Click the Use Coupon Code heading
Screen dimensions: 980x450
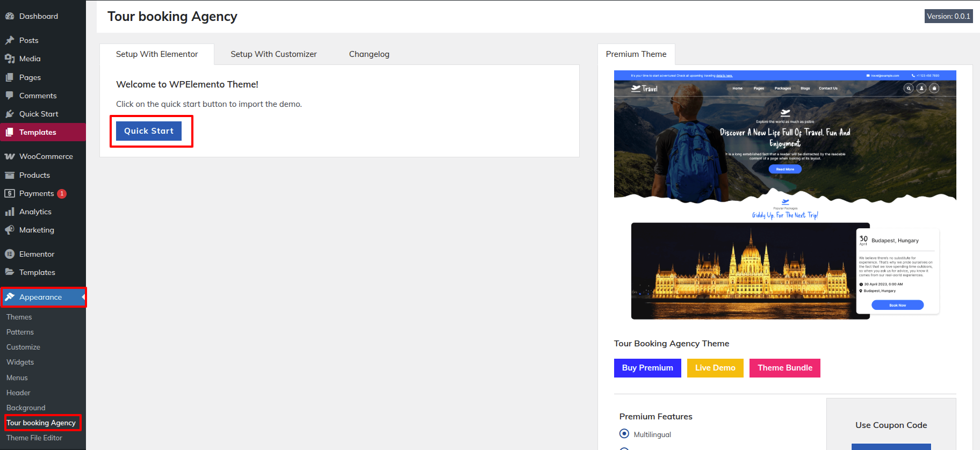[891, 425]
